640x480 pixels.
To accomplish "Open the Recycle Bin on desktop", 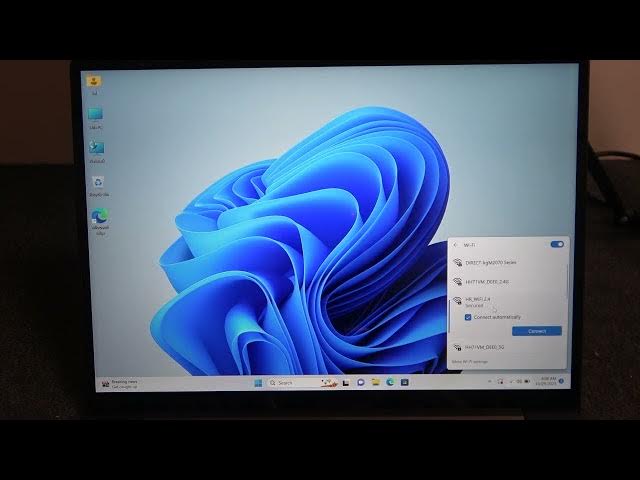I will [x=98, y=183].
